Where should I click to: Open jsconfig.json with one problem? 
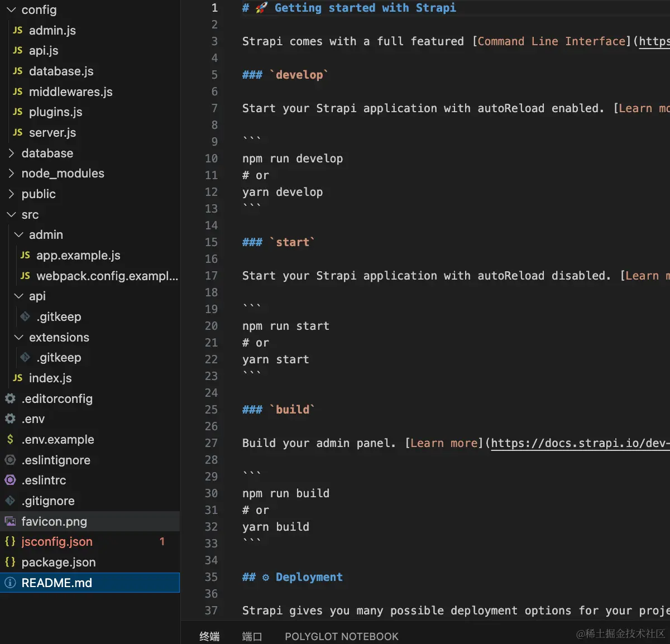coord(57,542)
